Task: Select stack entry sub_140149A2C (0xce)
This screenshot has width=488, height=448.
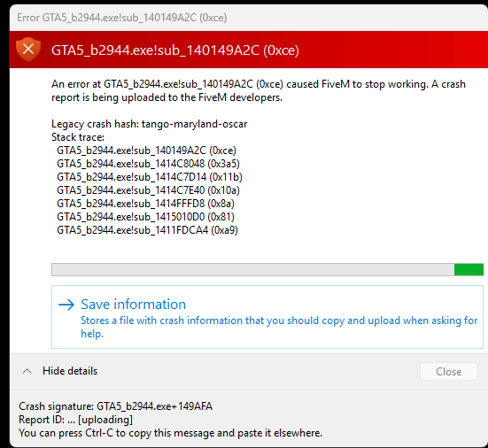Action: click(147, 151)
